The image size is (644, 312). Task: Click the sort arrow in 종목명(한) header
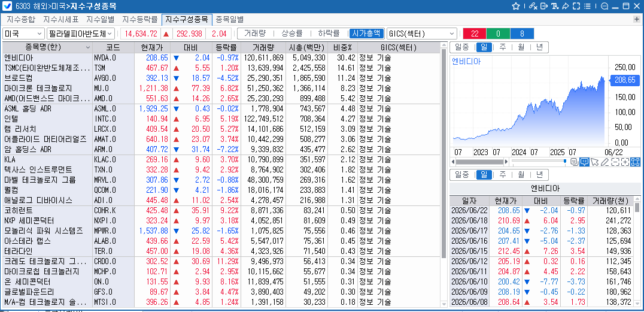point(87,47)
